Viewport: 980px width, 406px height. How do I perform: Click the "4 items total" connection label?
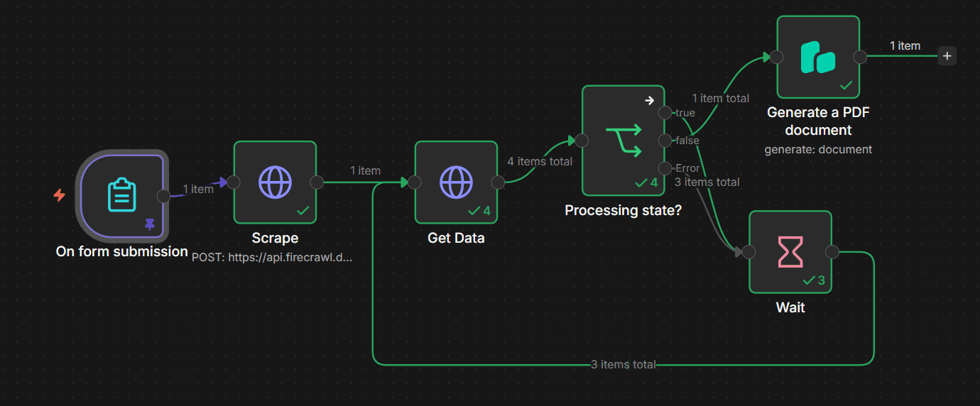[540, 161]
